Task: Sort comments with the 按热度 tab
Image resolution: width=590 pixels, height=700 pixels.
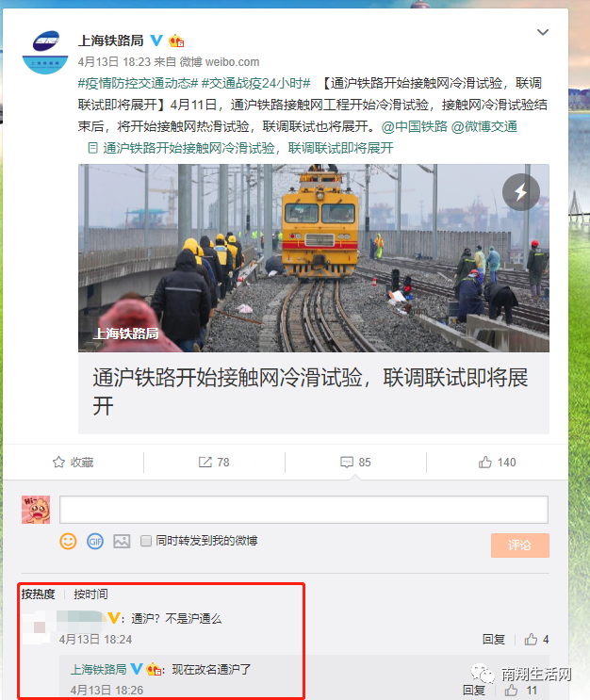Action: (38, 594)
